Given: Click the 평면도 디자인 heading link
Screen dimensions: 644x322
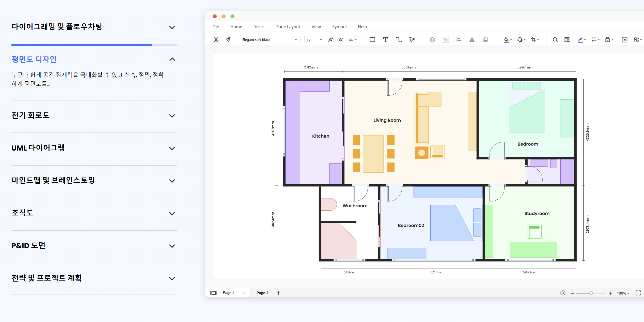Looking at the screenshot, I should click(34, 59).
